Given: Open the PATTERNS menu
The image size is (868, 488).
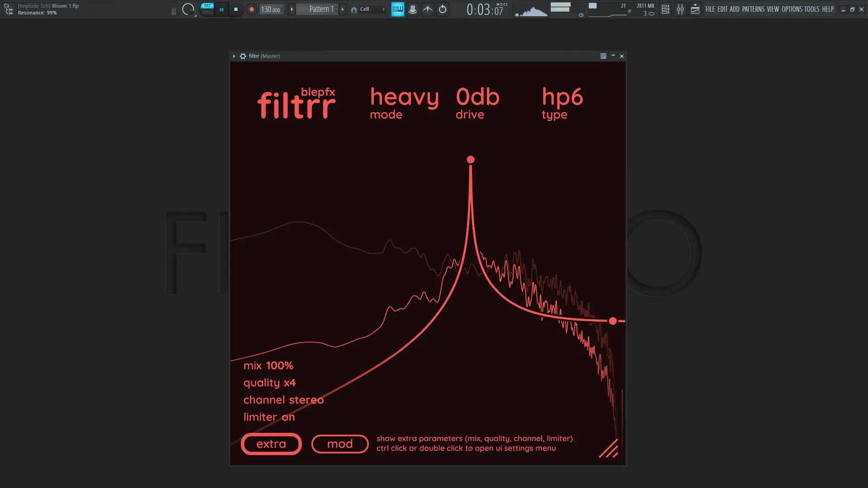Looking at the screenshot, I should point(753,9).
